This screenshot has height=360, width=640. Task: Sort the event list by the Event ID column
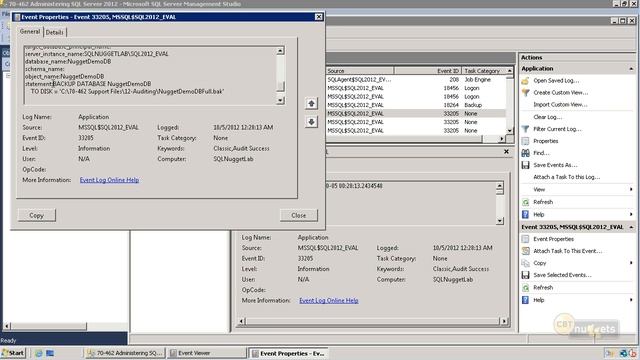[427, 71]
